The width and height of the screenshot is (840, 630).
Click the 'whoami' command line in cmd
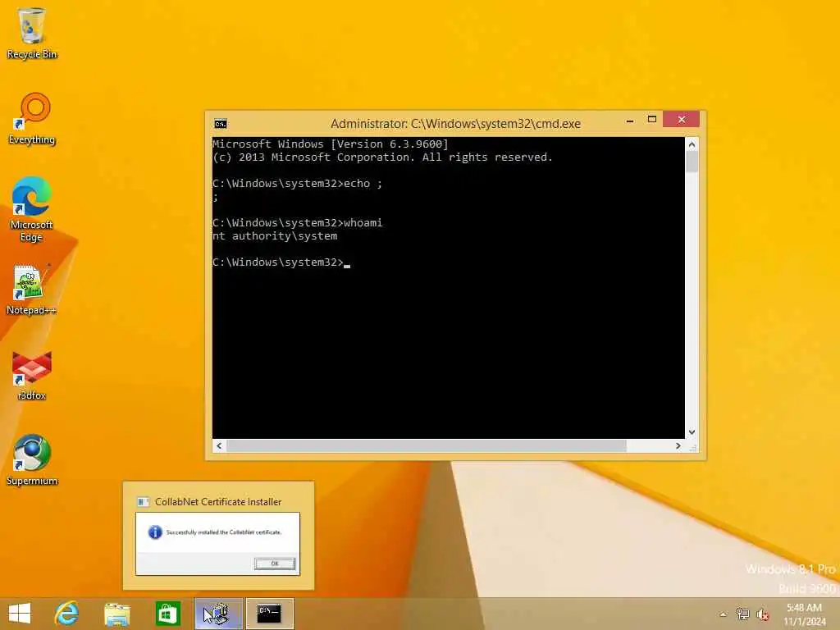point(297,223)
